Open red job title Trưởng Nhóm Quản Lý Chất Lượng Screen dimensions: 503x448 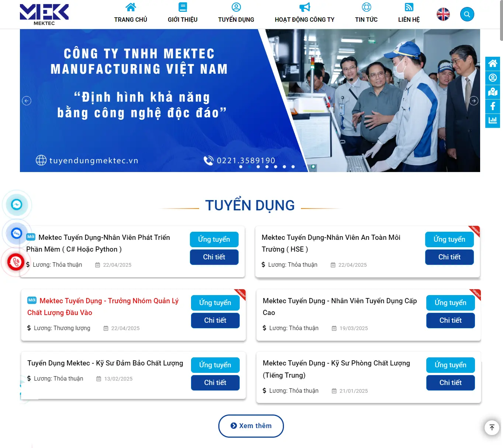point(103,307)
